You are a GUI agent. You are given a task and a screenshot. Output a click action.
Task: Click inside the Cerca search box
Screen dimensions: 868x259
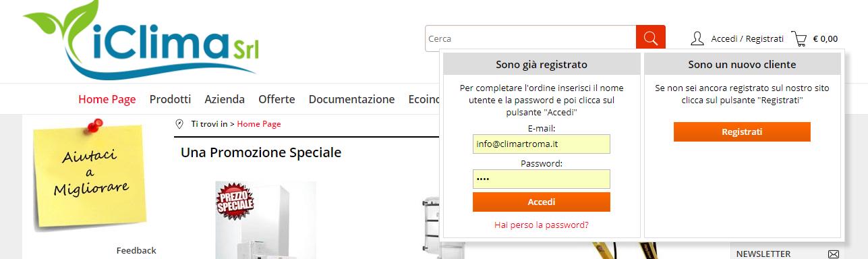(x=530, y=38)
